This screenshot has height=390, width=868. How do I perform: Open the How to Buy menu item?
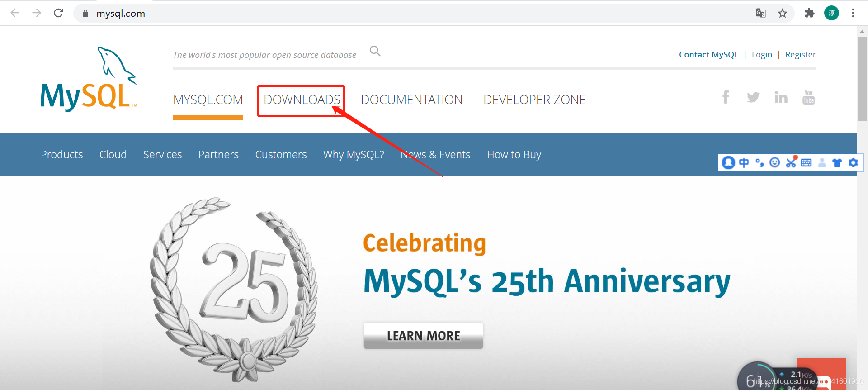click(514, 155)
